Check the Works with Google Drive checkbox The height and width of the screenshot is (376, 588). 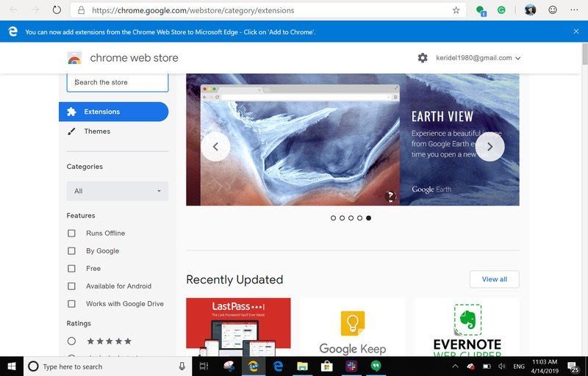[x=71, y=304]
